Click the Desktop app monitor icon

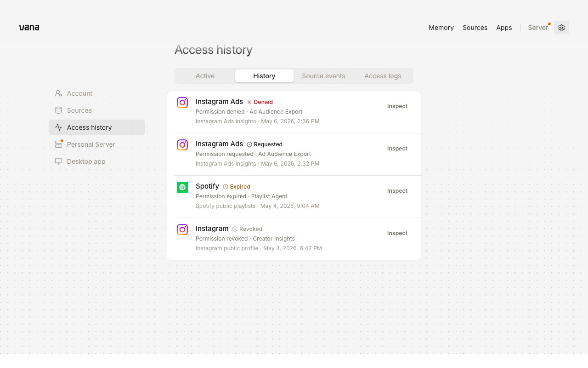(58, 161)
